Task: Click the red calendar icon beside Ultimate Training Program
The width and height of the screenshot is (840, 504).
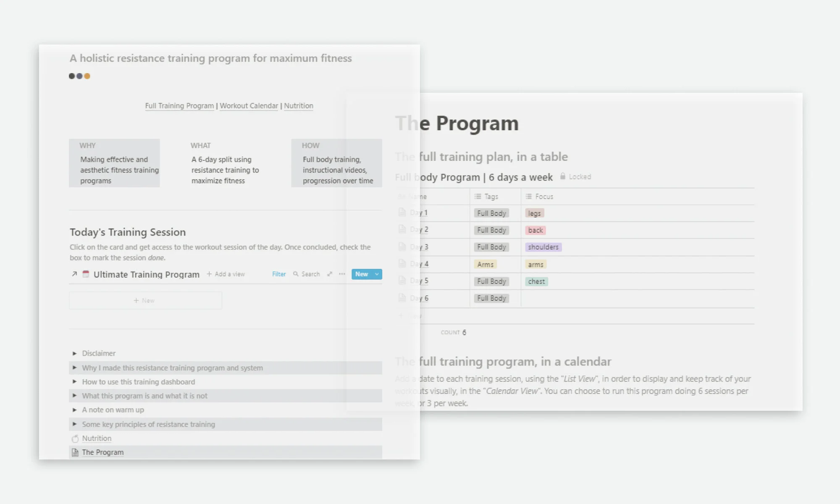Action: [x=86, y=274]
